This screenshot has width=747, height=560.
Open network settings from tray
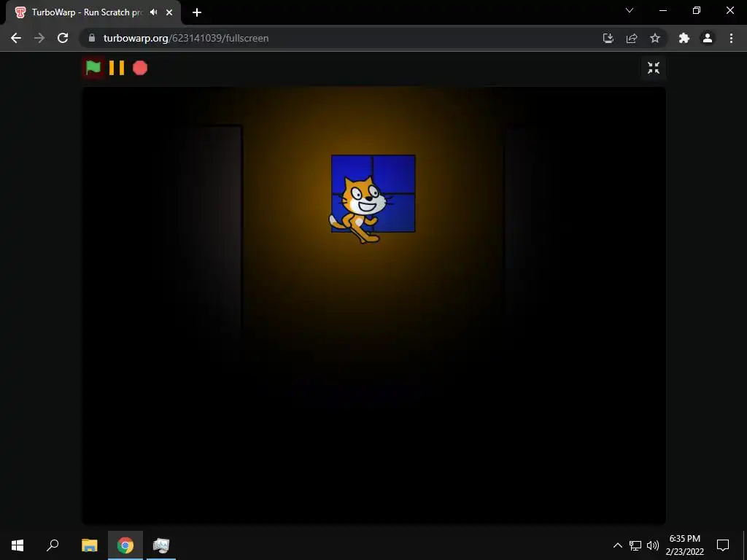(x=635, y=545)
